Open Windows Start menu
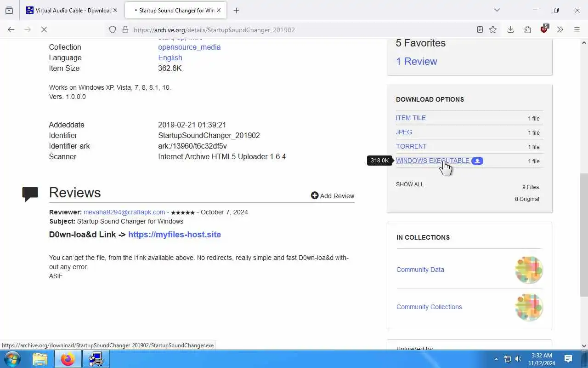This screenshot has width=588, height=368. (x=12, y=359)
